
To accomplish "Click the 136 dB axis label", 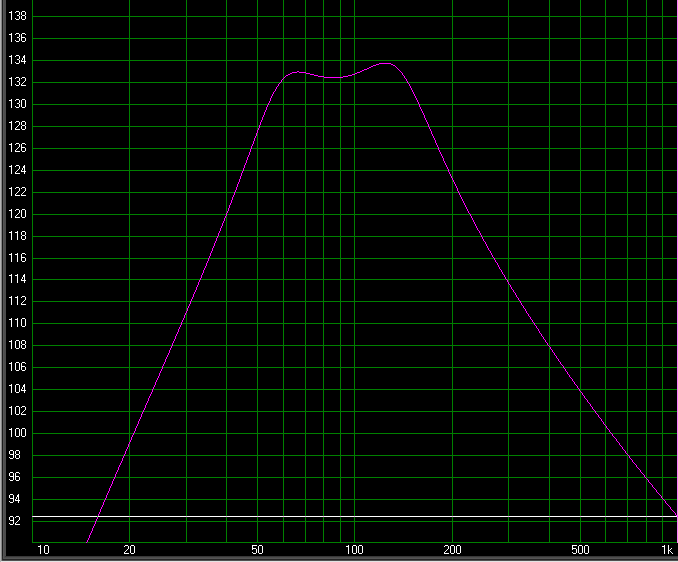I will tap(17, 38).
